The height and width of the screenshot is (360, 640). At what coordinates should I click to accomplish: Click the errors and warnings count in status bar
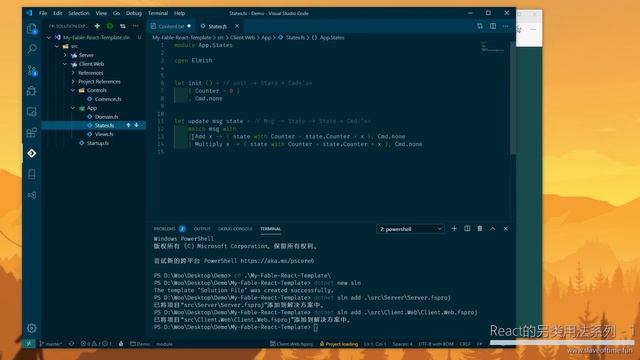click(96, 344)
